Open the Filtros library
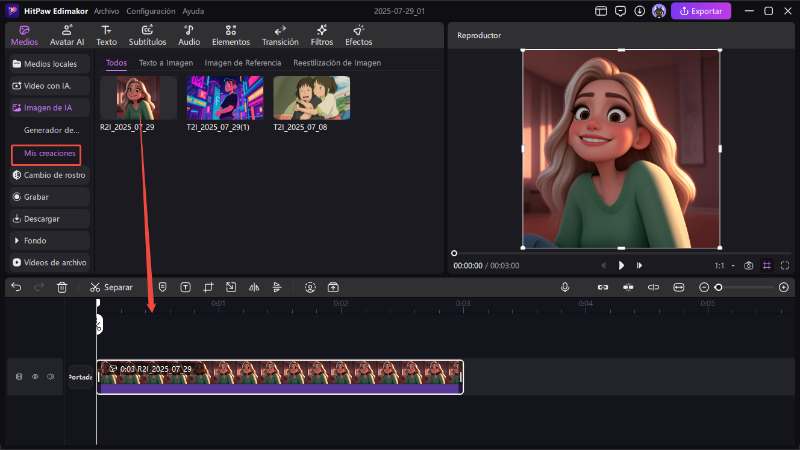 (321, 36)
